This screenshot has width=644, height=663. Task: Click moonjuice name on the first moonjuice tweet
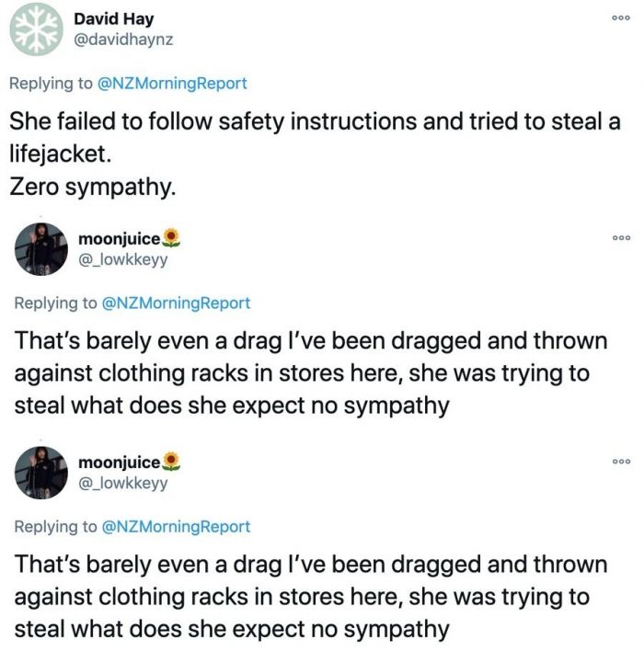(x=120, y=239)
